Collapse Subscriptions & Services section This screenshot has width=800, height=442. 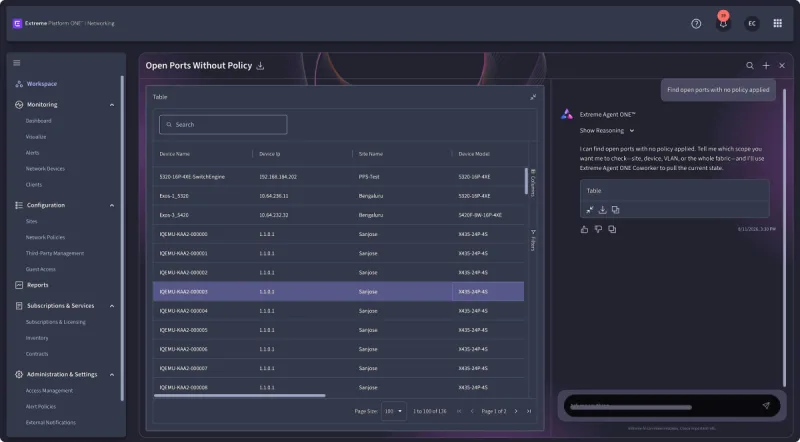click(x=112, y=306)
